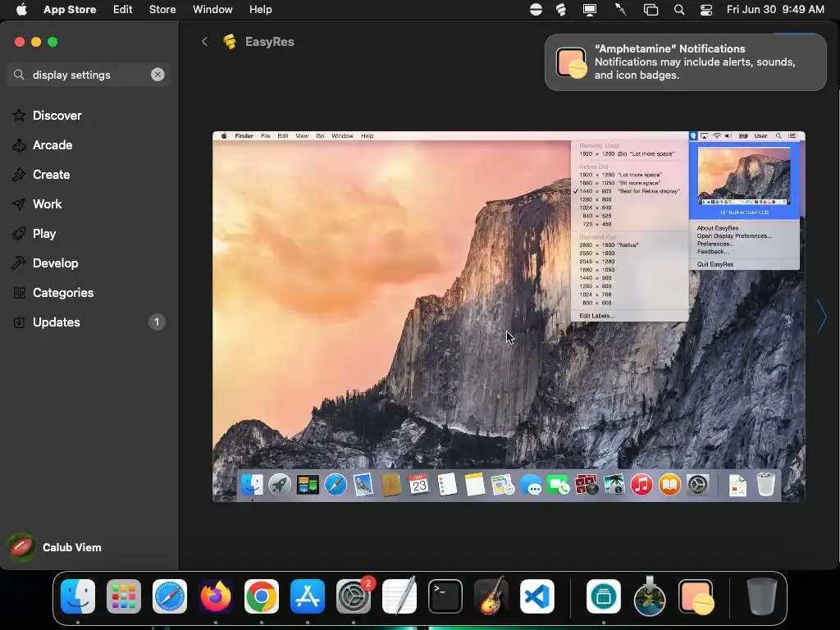Go back using the chevron beside EasyRes
The image size is (840, 630).
[204, 42]
